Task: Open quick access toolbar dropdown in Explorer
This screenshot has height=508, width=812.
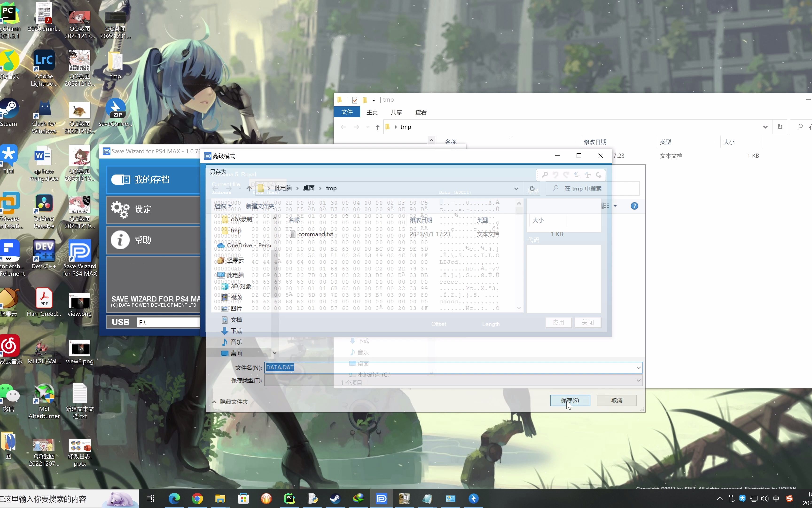Action: coord(374,100)
